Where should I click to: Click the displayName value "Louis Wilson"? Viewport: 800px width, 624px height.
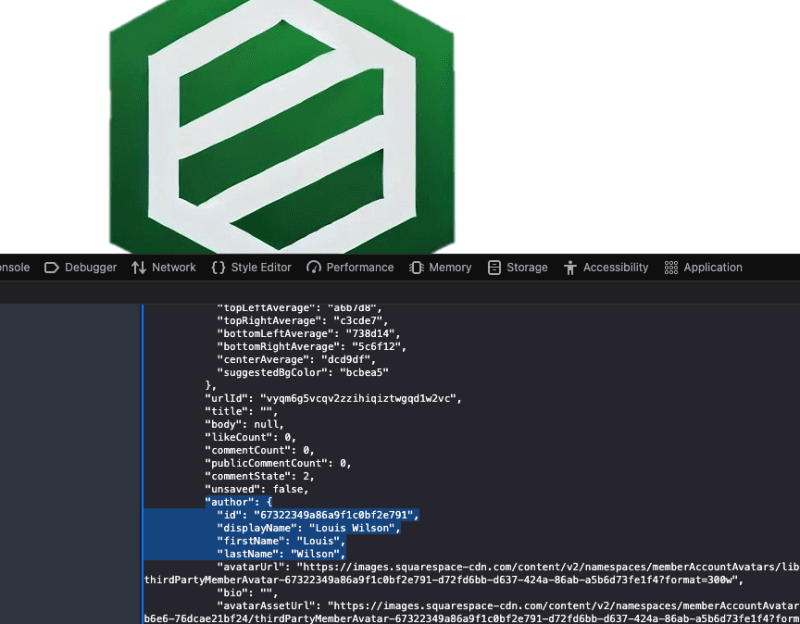[x=353, y=528]
